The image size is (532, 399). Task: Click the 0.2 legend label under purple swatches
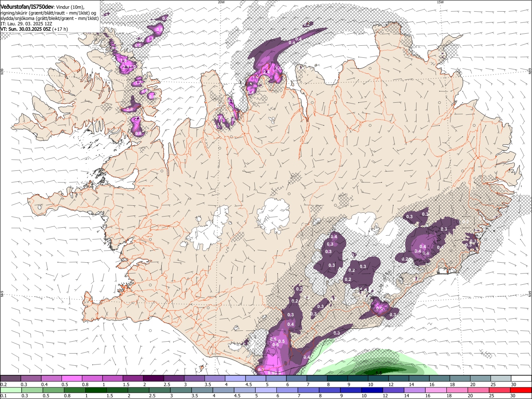3,384
